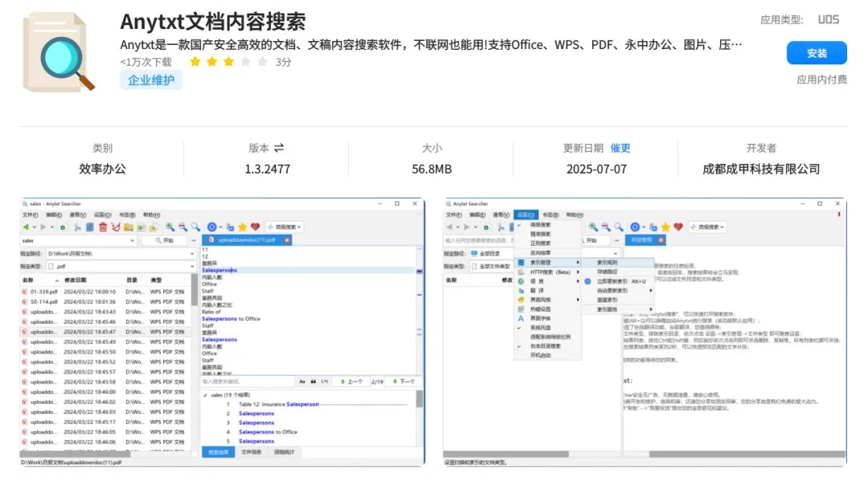The height and width of the screenshot is (478, 868).
Task: In sales window, expand .pdf file type dropdown
Action: (192, 266)
